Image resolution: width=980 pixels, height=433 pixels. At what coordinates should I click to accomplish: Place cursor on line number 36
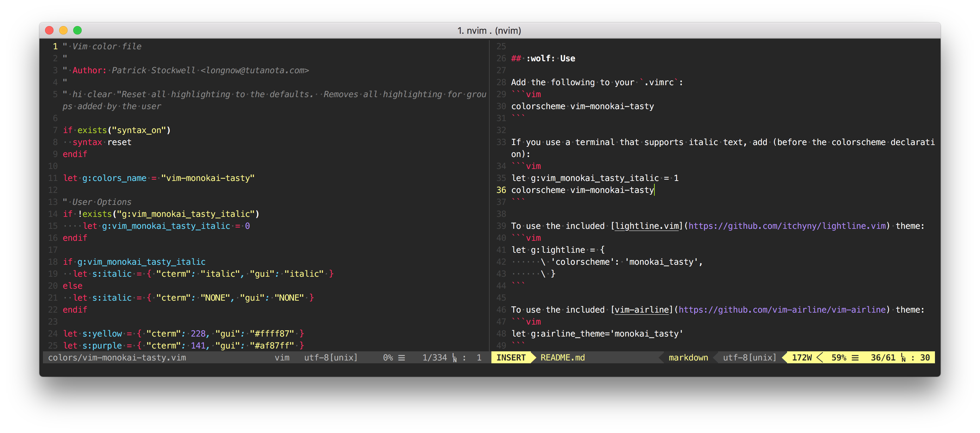click(501, 190)
